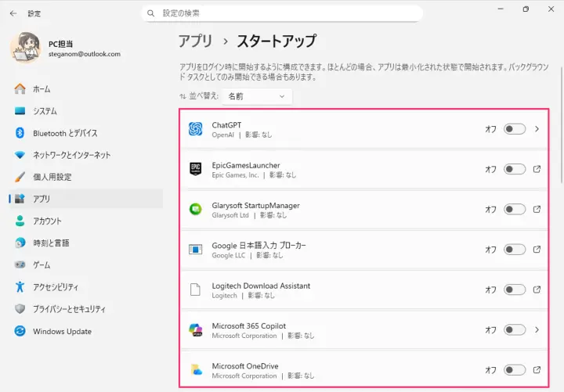Open external link icon for EpicGamesLauncher
This screenshot has height=392, width=564.
tap(537, 169)
